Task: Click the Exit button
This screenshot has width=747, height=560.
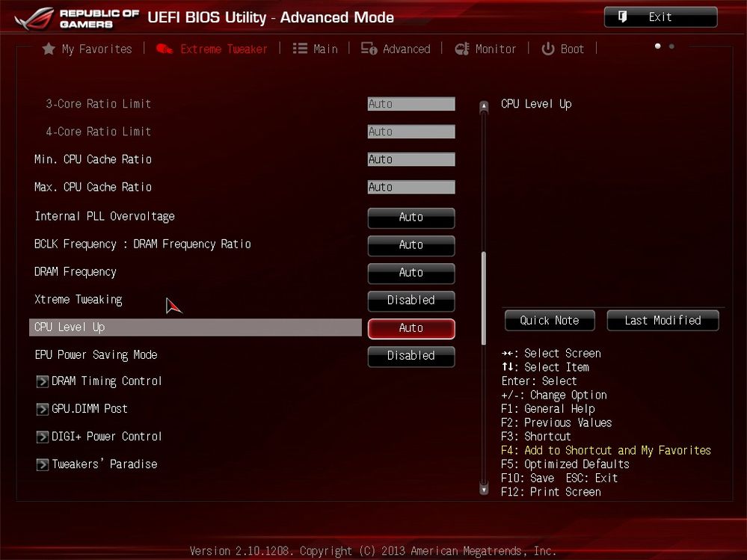Action: (661, 17)
